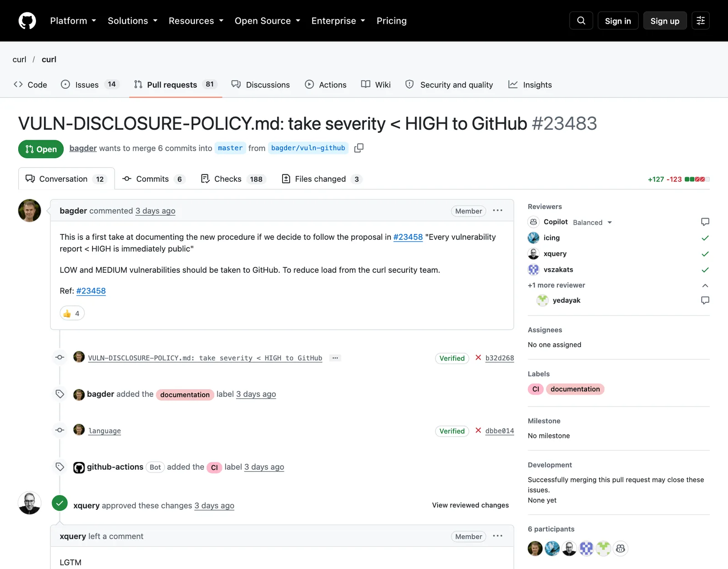
Task: Switch to the Checks tab
Action: pyautogui.click(x=233, y=179)
